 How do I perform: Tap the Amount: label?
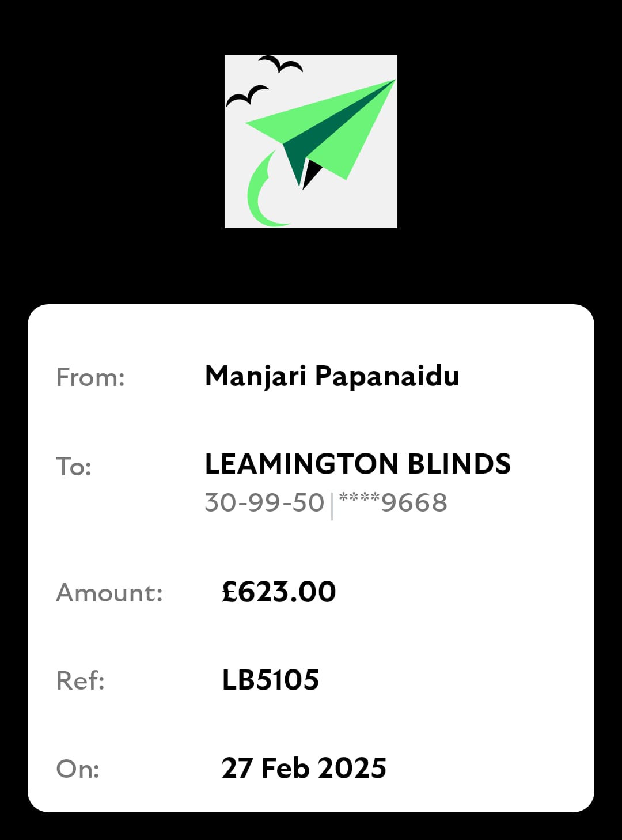[x=109, y=593]
